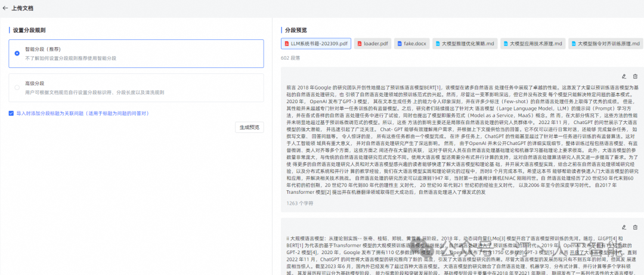
Task: Click the 1263 个字符 character count
Action: tap(300, 203)
